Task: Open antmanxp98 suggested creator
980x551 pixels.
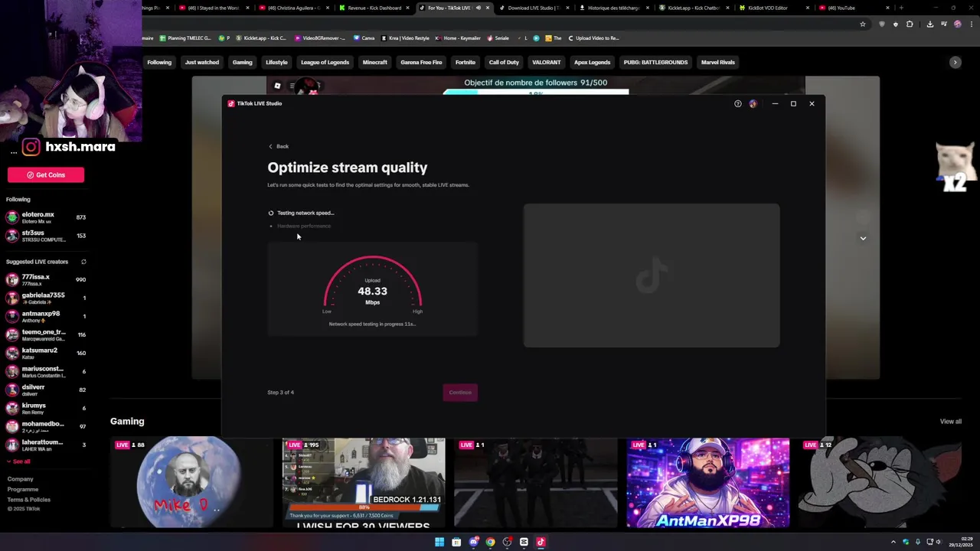Action: pyautogui.click(x=46, y=317)
